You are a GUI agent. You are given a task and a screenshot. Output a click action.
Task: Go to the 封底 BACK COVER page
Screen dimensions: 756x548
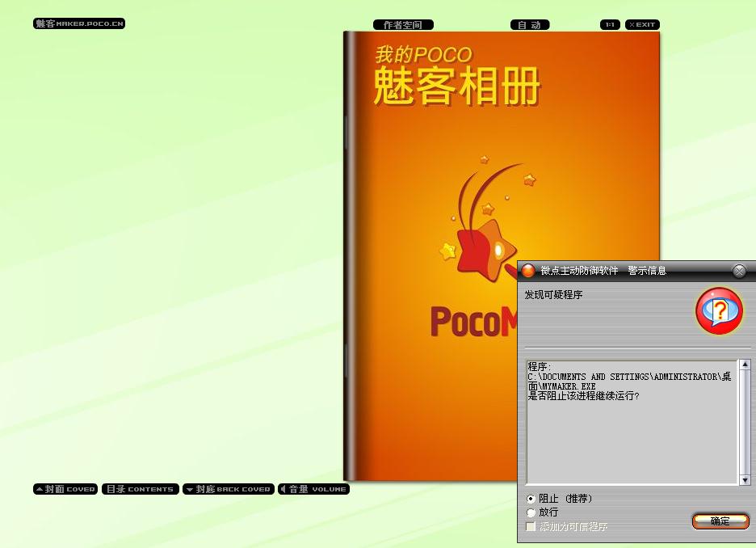[227, 489]
